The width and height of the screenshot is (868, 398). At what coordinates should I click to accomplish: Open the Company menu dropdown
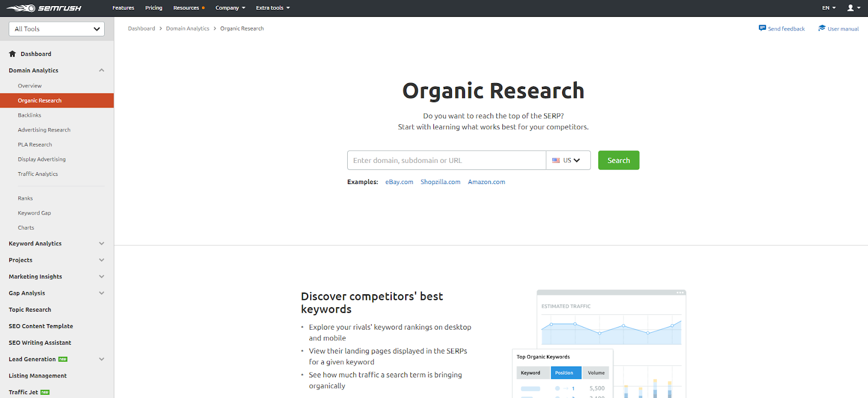pyautogui.click(x=231, y=8)
